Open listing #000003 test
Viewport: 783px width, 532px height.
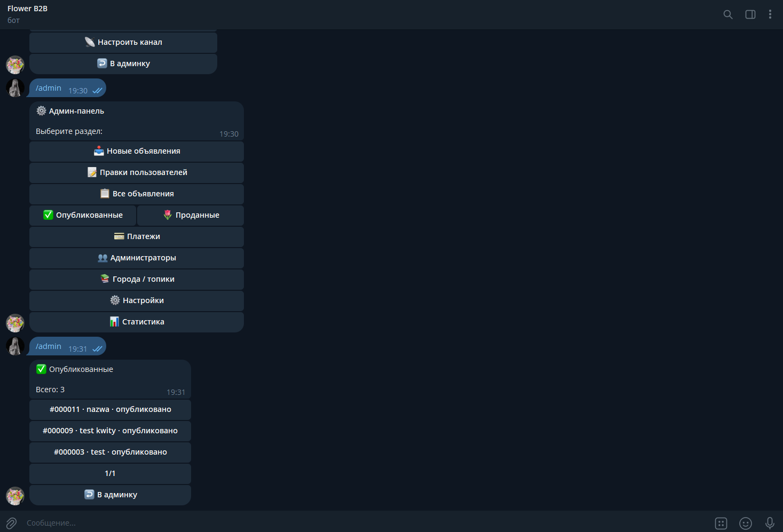click(110, 452)
